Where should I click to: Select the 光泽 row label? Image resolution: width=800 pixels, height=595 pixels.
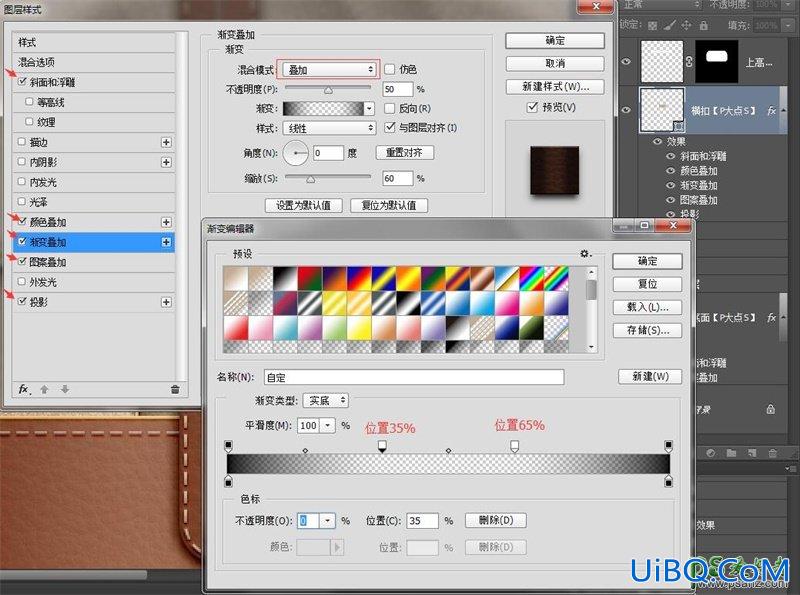[38, 202]
